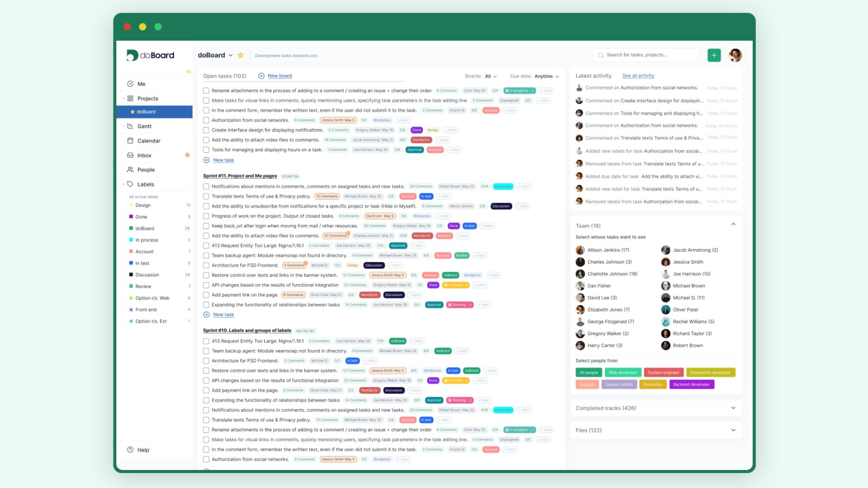
Task: Check the task Authorization from social networks
Action: (x=206, y=120)
